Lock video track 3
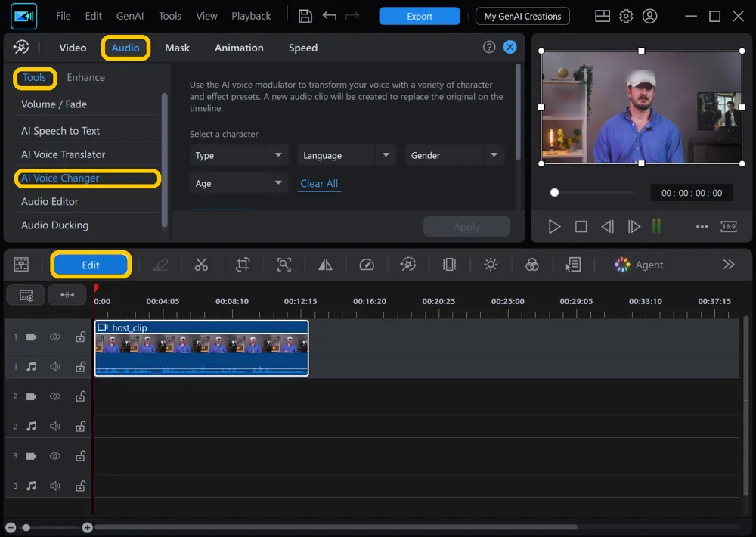 pyautogui.click(x=81, y=455)
